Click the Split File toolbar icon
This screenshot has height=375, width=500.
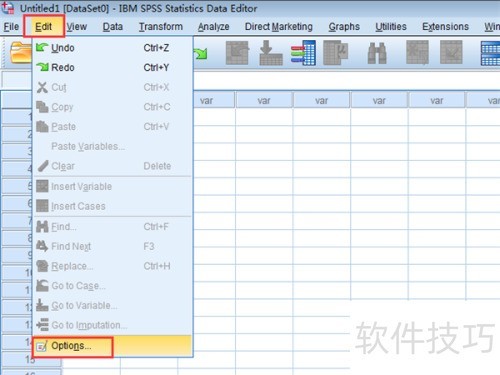pyautogui.click(x=490, y=53)
